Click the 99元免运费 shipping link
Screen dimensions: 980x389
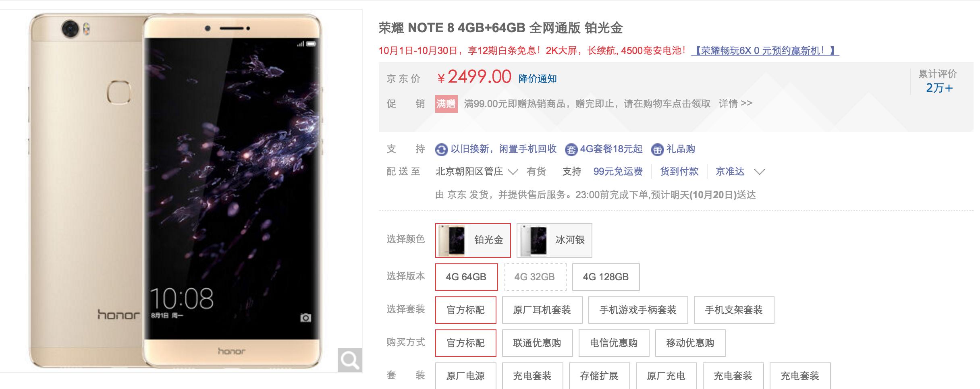click(618, 172)
